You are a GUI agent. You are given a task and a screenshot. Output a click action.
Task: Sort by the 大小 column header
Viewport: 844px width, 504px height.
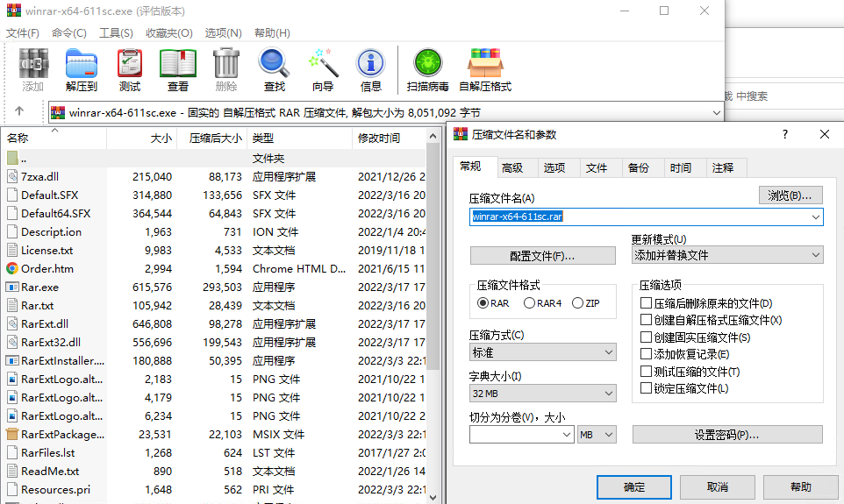(142, 138)
